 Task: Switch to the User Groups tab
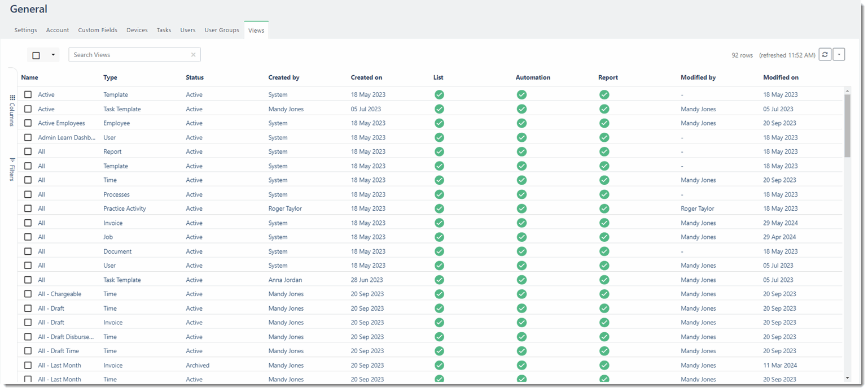pos(222,30)
